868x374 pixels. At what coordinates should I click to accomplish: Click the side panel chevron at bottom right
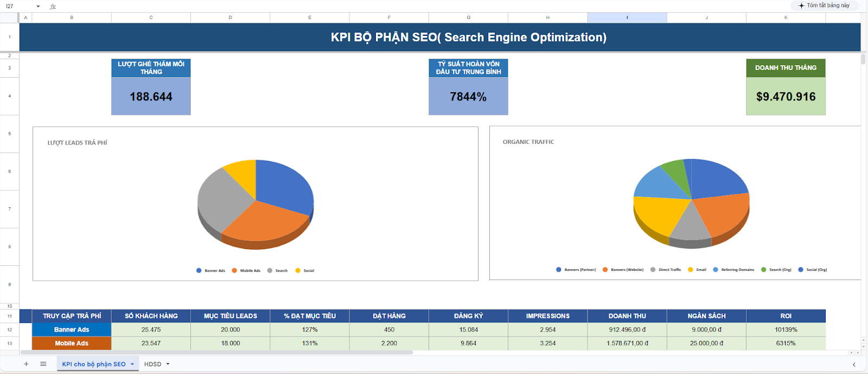[854, 365]
